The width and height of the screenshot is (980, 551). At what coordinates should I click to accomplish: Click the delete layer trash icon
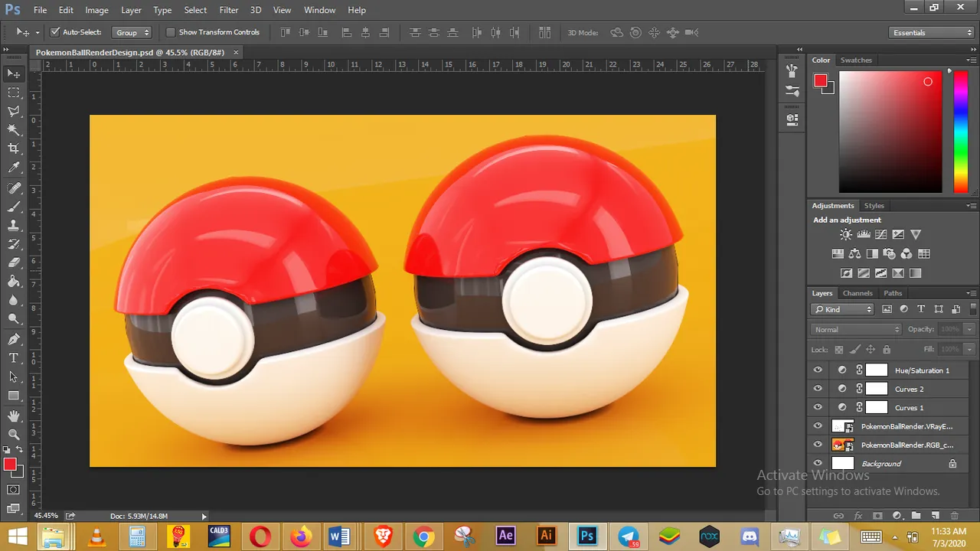(x=954, y=517)
